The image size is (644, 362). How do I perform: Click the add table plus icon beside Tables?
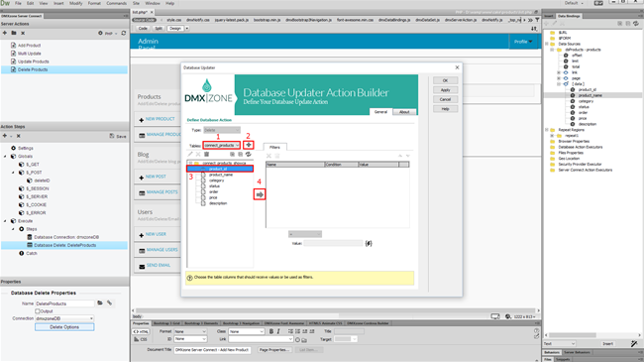point(248,145)
